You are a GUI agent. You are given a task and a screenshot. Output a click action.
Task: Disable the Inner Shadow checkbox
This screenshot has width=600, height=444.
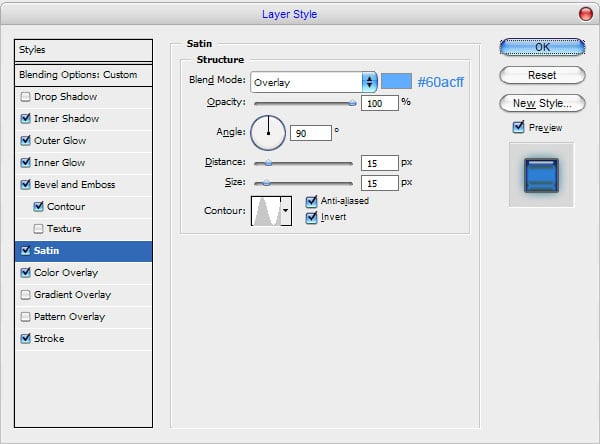[x=25, y=119]
